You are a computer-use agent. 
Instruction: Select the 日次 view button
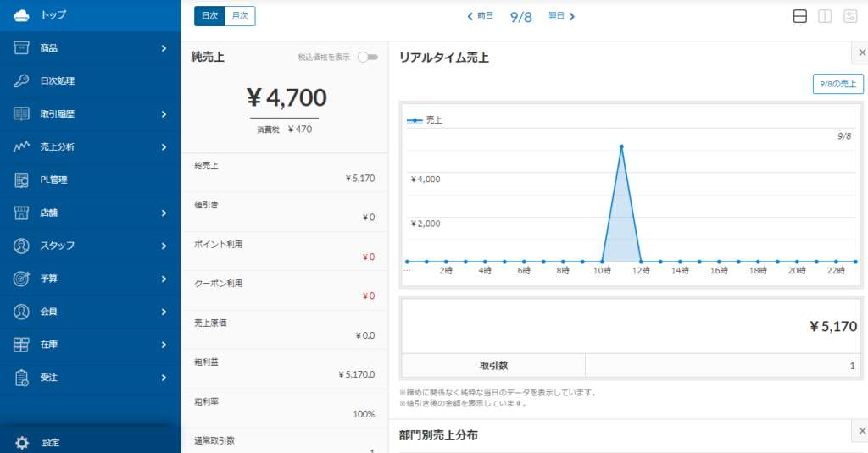209,16
